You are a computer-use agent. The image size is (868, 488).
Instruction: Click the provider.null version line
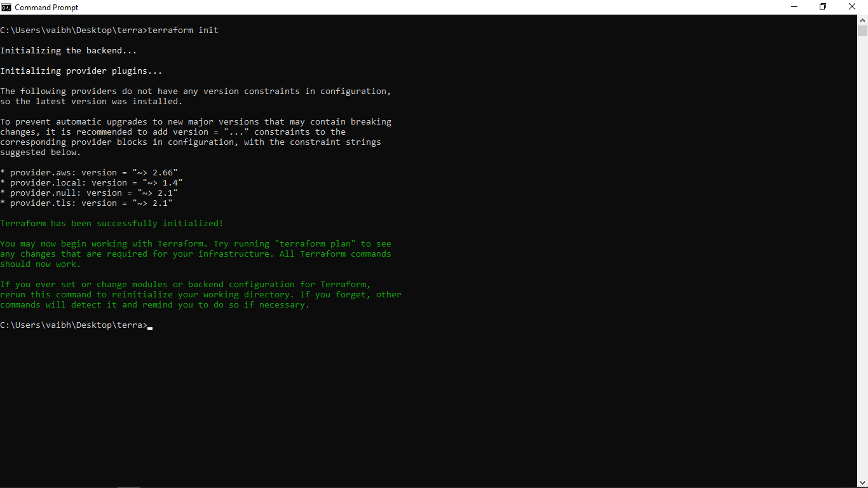[88, 193]
